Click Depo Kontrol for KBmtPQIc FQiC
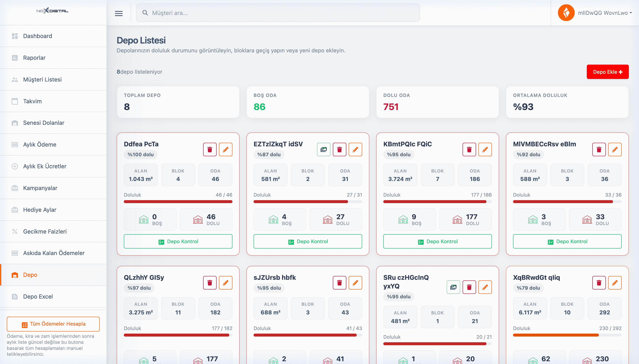Viewport: 639px width, 364px height. click(437, 242)
